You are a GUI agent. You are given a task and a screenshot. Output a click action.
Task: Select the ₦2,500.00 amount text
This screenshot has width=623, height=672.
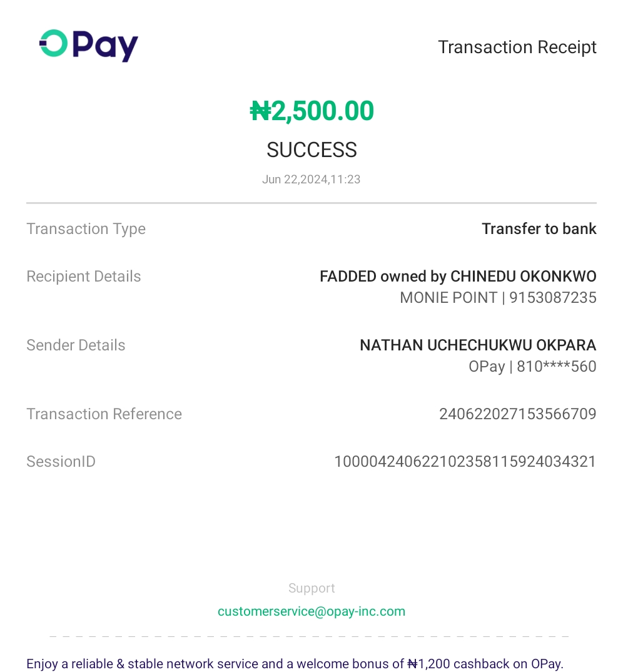[311, 111]
